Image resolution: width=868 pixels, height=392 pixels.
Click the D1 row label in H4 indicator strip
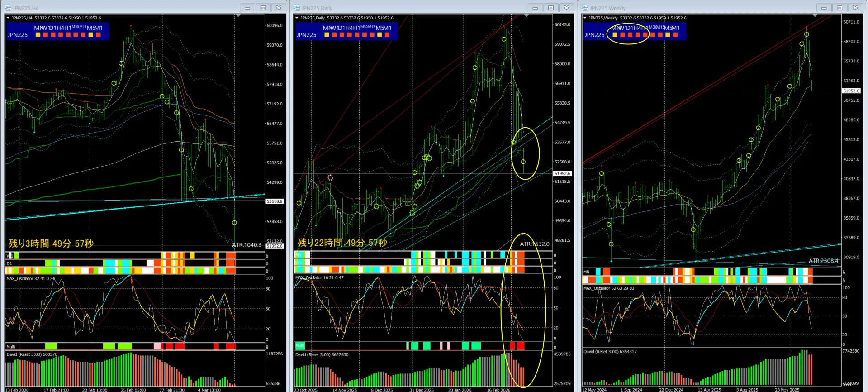coord(9,263)
